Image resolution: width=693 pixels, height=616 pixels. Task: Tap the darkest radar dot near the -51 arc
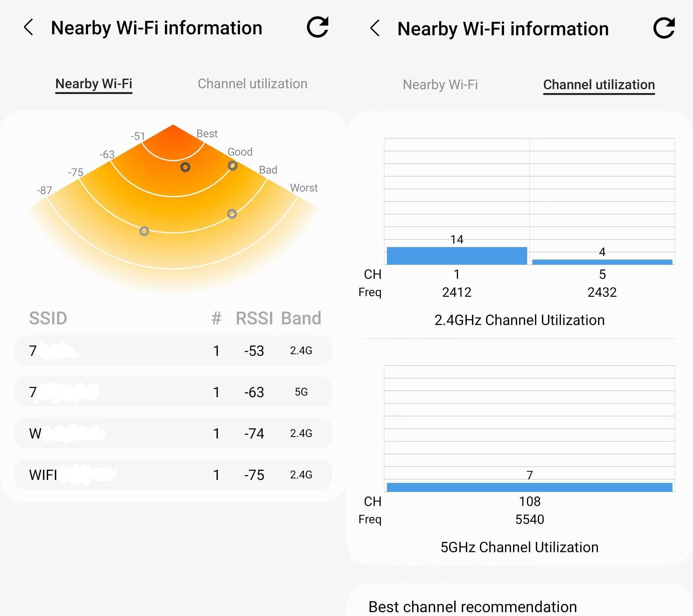(185, 167)
